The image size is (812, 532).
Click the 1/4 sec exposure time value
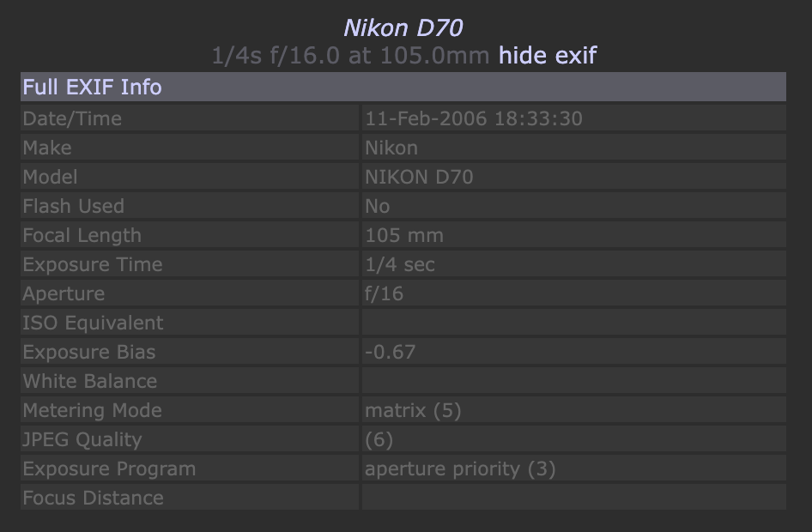point(399,264)
